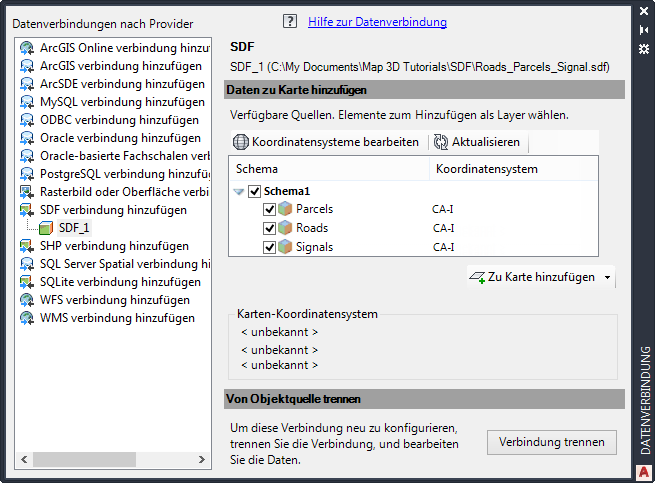Click the help question mark icon

(x=290, y=21)
